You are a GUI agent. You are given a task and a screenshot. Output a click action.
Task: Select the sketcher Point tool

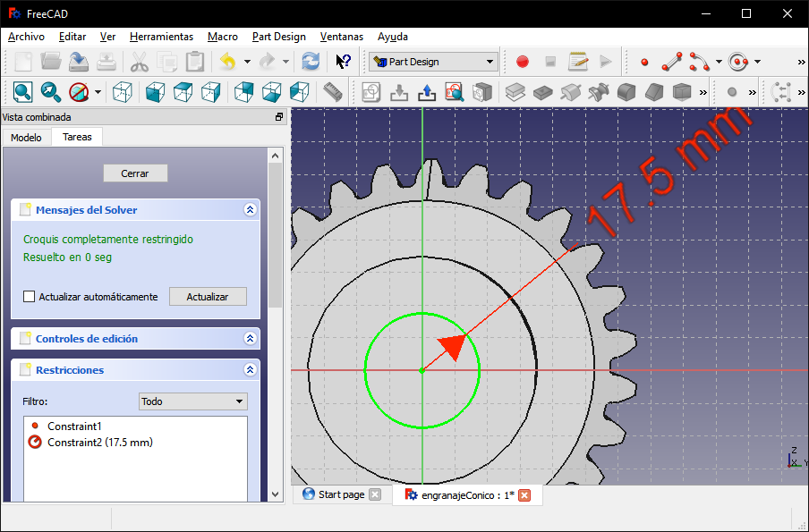[644, 62]
